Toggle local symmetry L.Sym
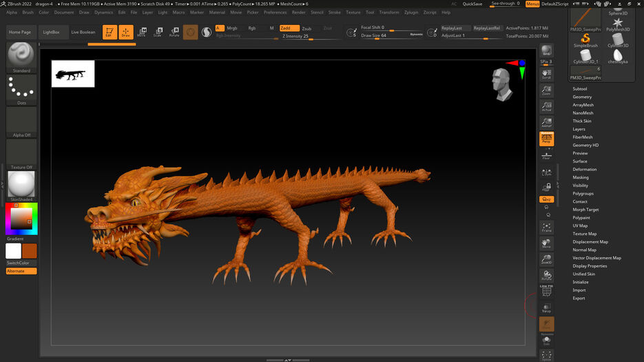 (x=546, y=172)
